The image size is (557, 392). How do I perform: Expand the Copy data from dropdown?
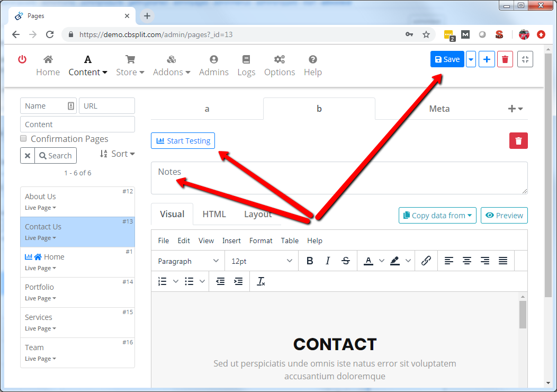(437, 216)
